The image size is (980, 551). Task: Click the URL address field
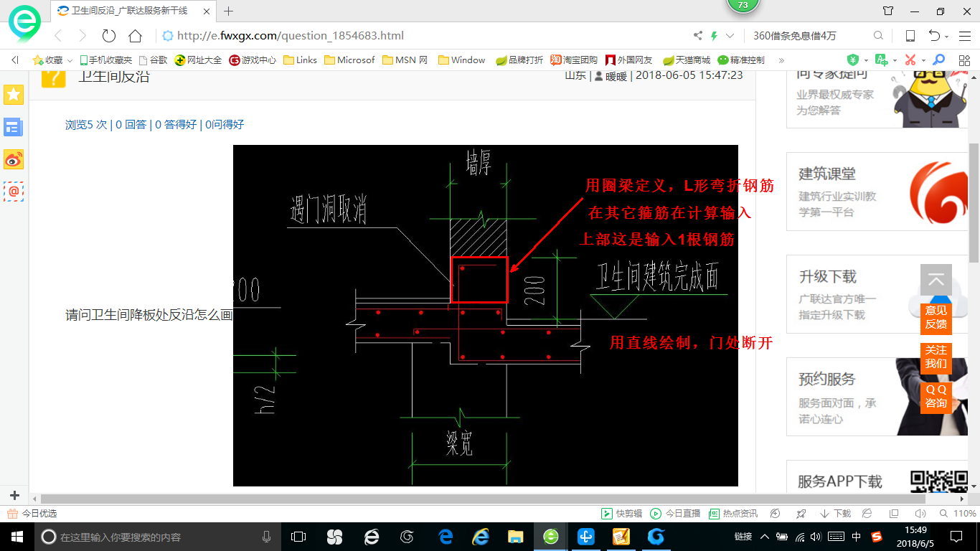coord(423,36)
